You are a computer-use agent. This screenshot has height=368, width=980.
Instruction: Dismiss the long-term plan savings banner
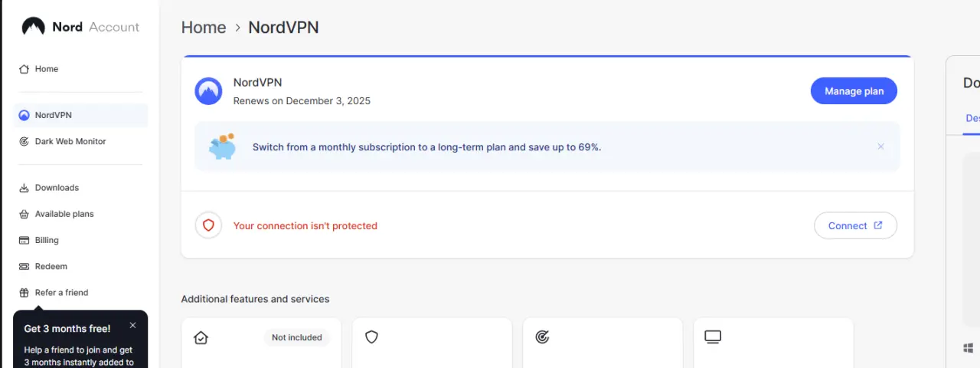(880, 146)
